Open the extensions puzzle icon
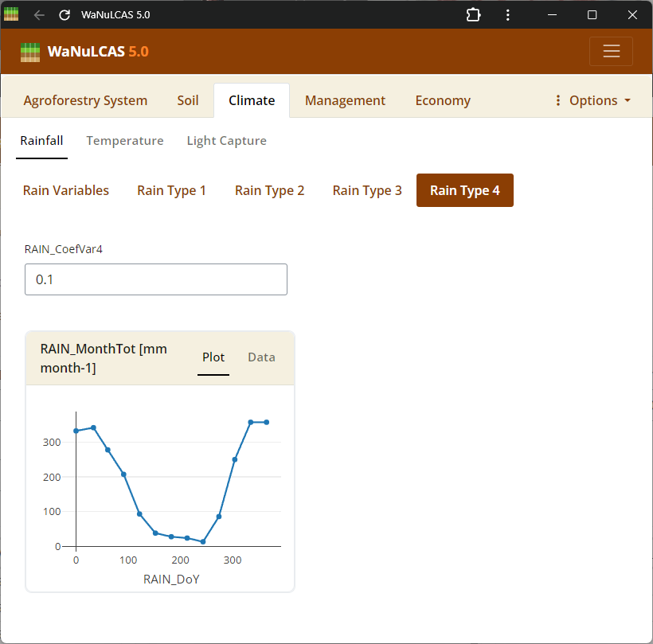The image size is (653, 644). point(473,15)
